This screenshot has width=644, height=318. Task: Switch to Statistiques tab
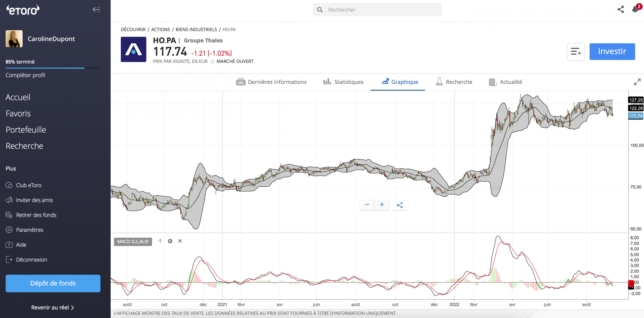tap(343, 82)
